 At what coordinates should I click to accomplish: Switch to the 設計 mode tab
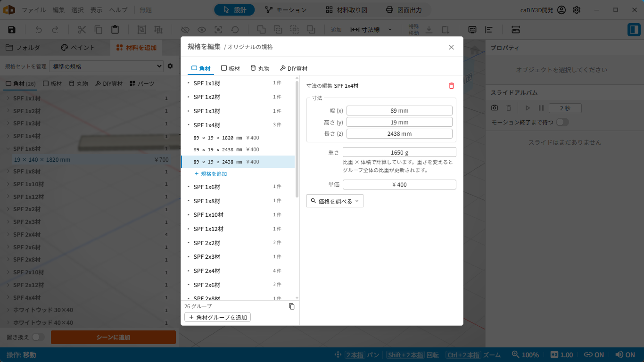(234, 10)
